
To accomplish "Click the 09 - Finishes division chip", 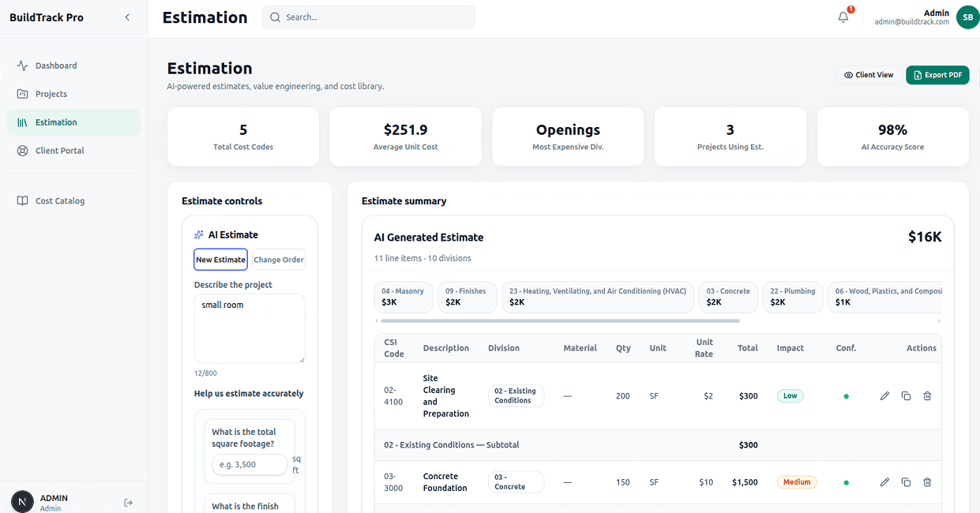I will [x=467, y=297].
